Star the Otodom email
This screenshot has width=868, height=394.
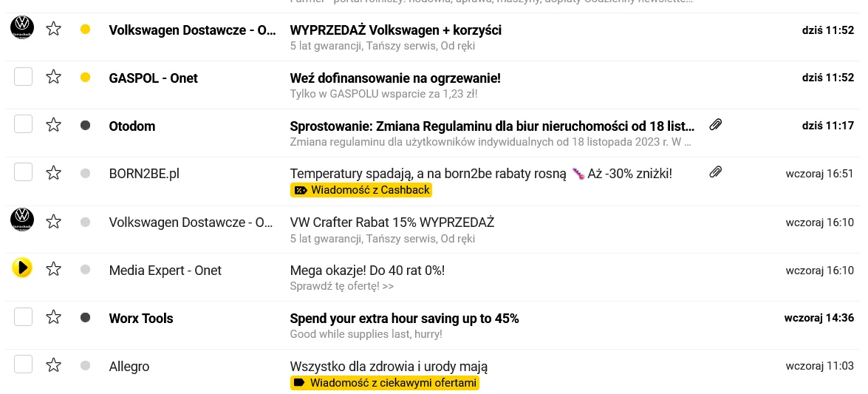(53, 125)
